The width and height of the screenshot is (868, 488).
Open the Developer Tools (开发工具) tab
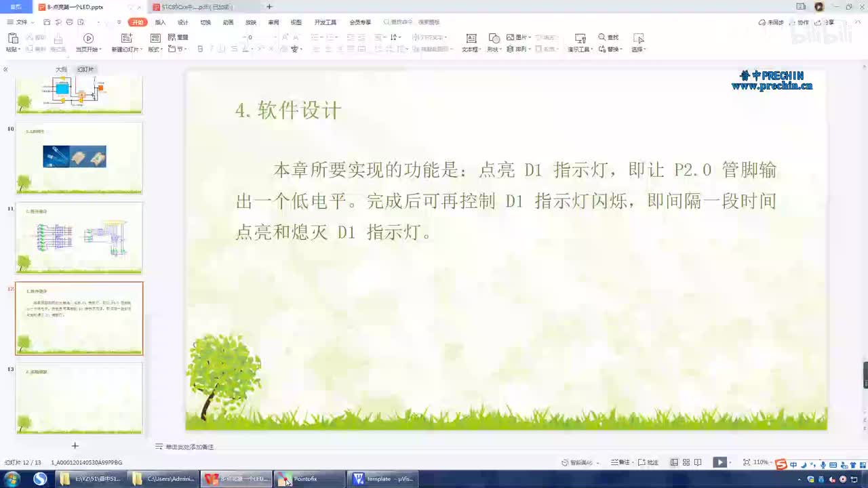coord(325,22)
